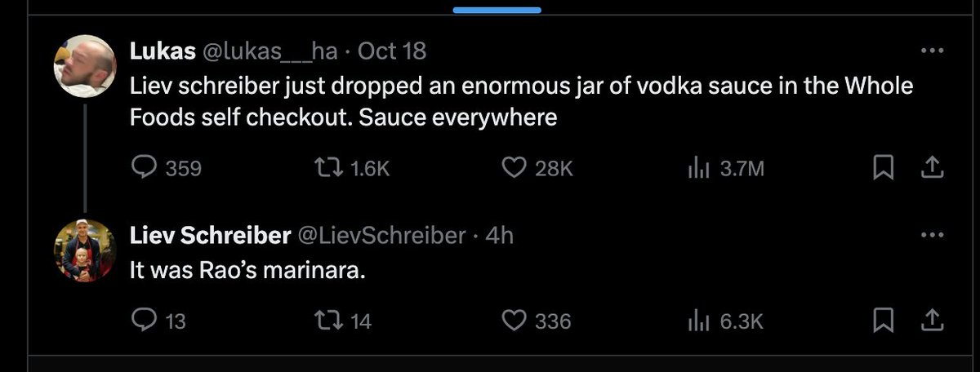Open more options on Liev Schreiber's reply
The width and height of the screenshot is (980, 372).
click(931, 235)
